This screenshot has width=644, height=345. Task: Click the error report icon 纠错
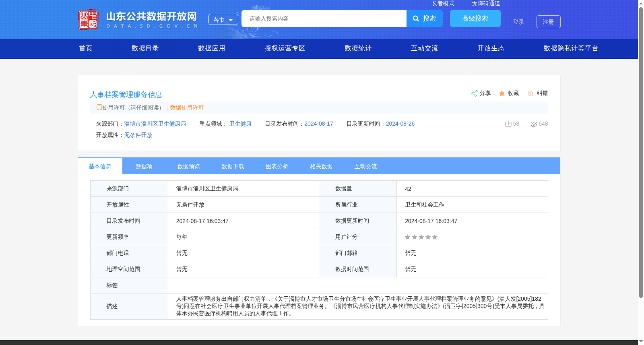(530, 93)
